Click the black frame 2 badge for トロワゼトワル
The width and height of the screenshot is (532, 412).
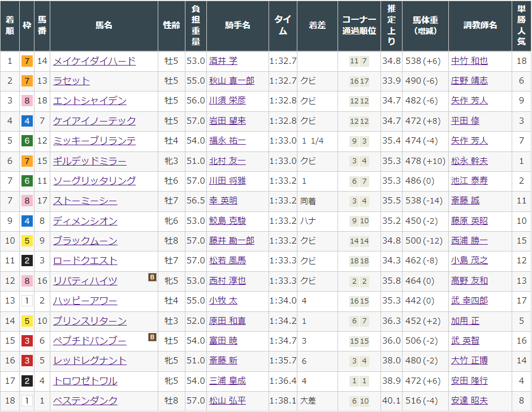[x=27, y=380]
